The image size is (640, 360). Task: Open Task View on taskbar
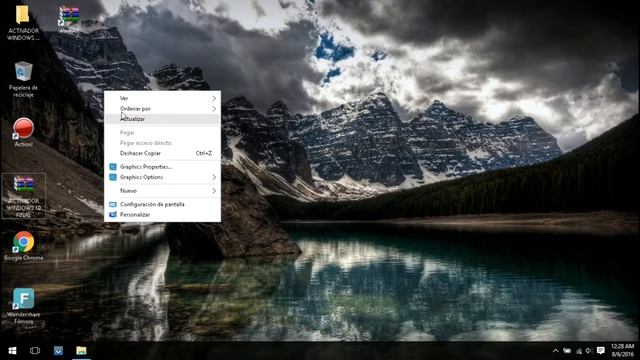click(x=35, y=351)
